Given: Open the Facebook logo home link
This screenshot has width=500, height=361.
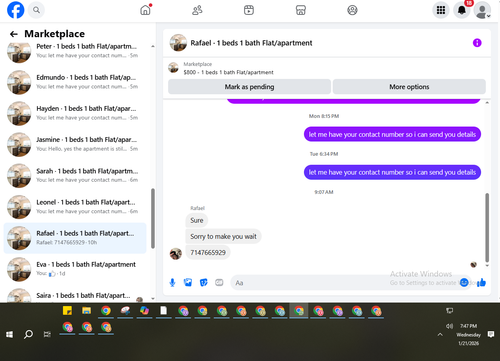Looking at the screenshot, I should click(x=15, y=10).
